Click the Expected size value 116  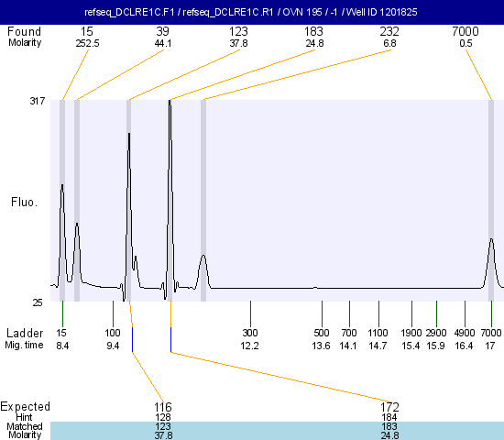(x=163, y=407)
